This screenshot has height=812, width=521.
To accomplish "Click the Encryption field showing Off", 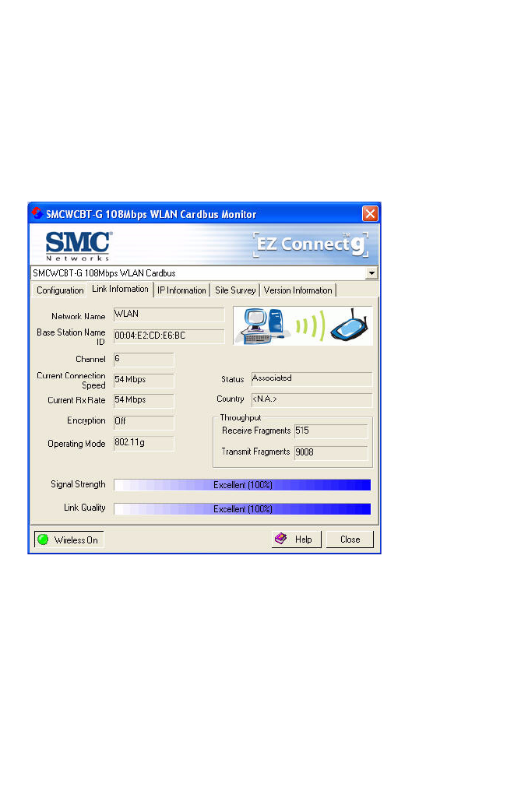I will (144, 422).
